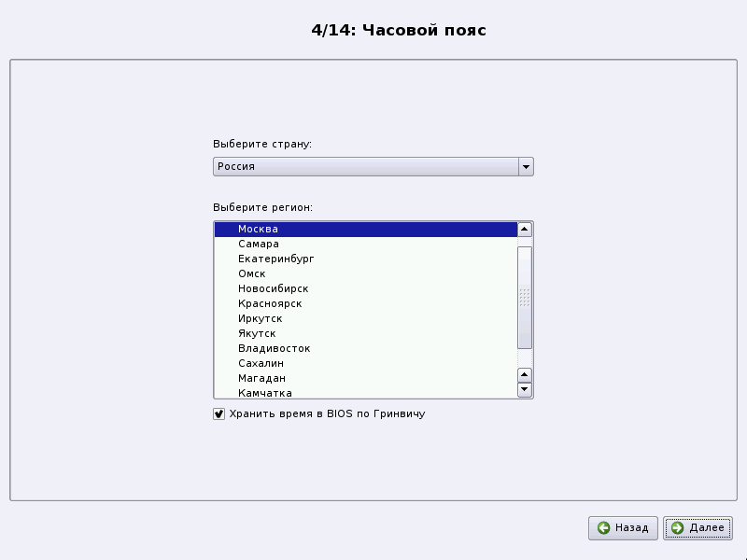
Task: Toggle the Хранить время в BIOS по Гринвичу checkbox
Action: [x=219, y=413]
